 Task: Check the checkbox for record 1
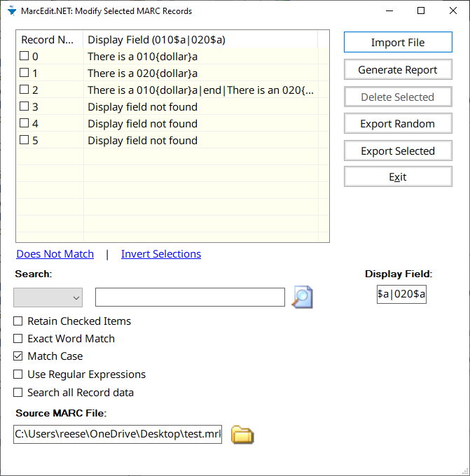click(x=24, y=73)
